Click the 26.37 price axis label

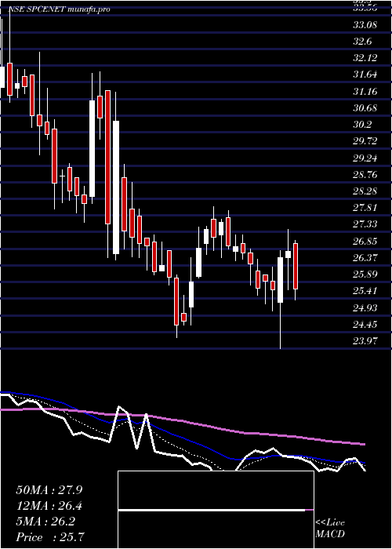point(365,258)
